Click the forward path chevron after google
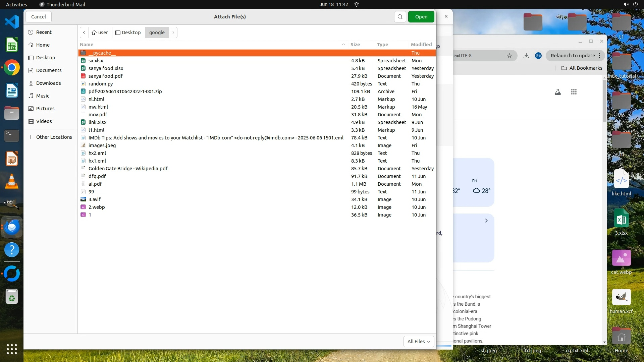 pos(173,33)
